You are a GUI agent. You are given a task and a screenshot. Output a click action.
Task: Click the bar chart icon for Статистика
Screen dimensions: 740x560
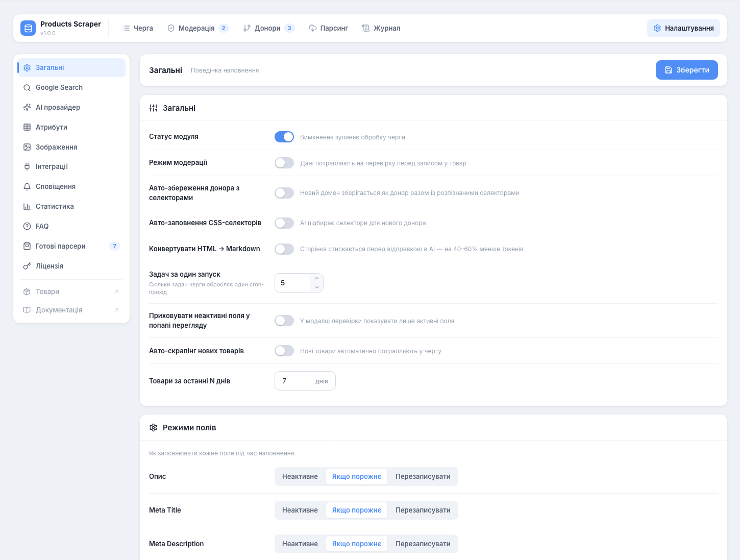tap(27, 207)
